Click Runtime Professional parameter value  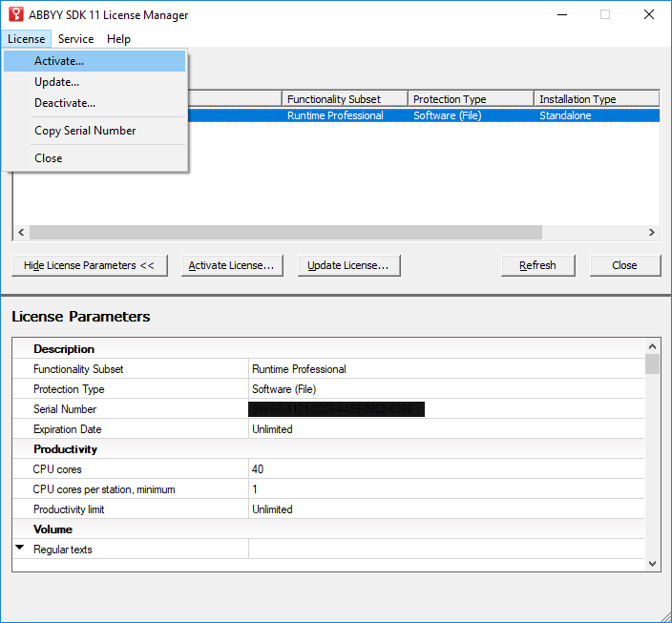[x=299, y=369]
